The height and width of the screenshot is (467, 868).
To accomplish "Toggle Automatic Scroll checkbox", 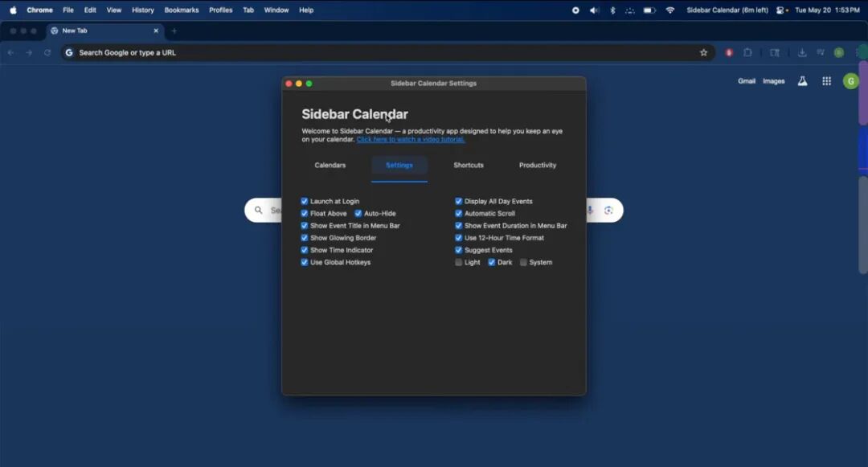I will point(458,214).
